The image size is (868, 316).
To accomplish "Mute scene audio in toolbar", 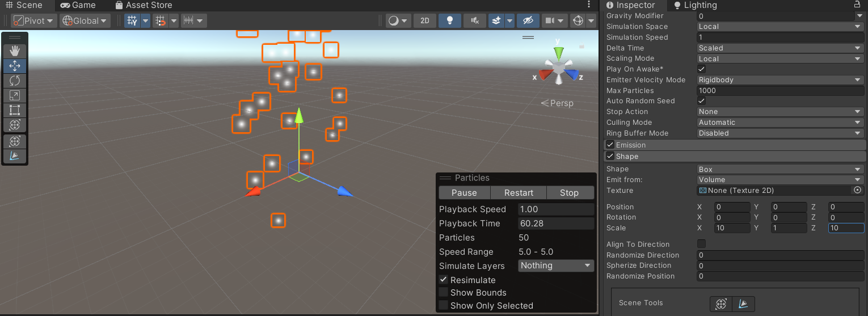I will pos(474,21).
